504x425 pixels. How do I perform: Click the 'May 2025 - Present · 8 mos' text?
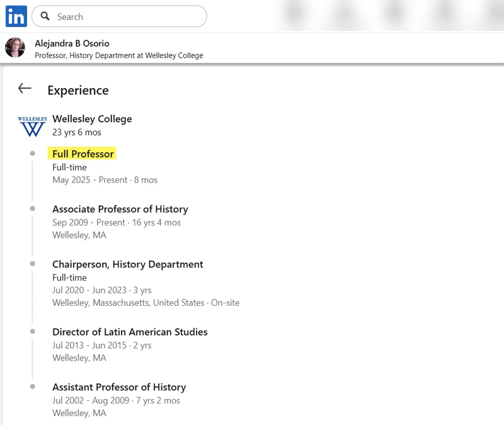click(x=105, y=180)
